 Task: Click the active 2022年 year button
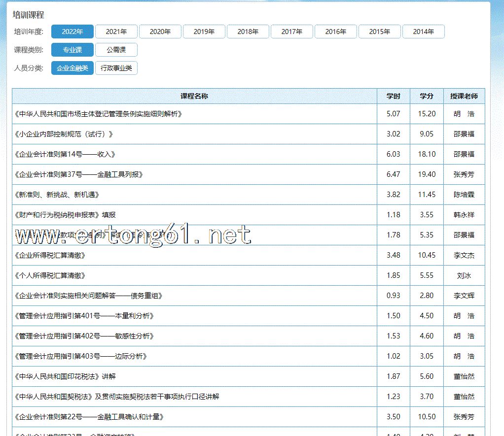72,32
